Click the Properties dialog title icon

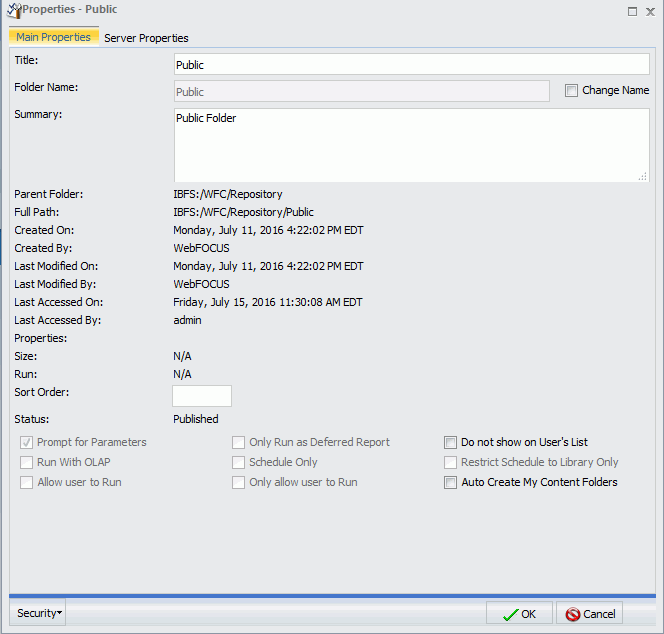click(14, 10)
